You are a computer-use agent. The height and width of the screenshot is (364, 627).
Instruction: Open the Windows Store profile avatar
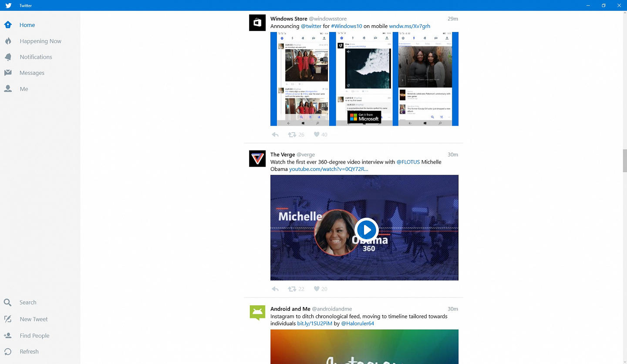257,23
